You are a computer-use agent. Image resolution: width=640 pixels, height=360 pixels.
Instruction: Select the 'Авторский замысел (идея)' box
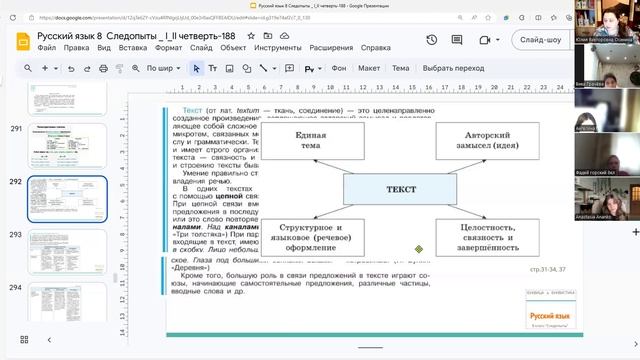point(487,141)
